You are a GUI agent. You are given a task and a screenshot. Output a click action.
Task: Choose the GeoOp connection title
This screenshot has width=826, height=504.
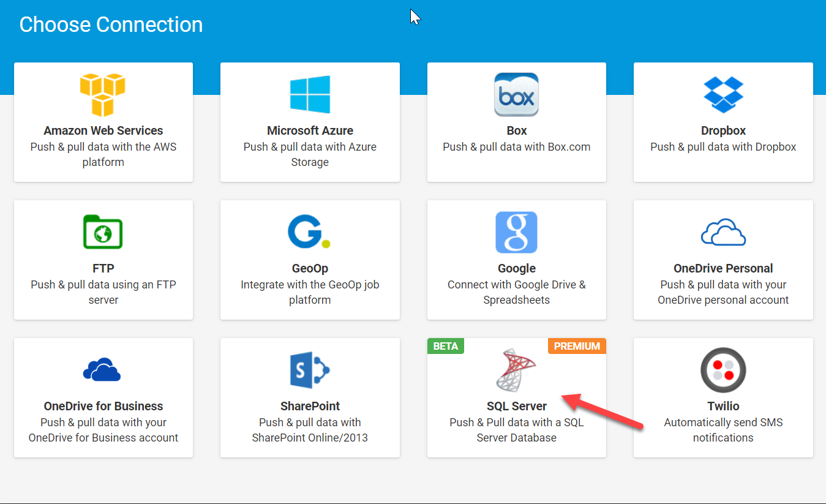click(x=310, y=268)
